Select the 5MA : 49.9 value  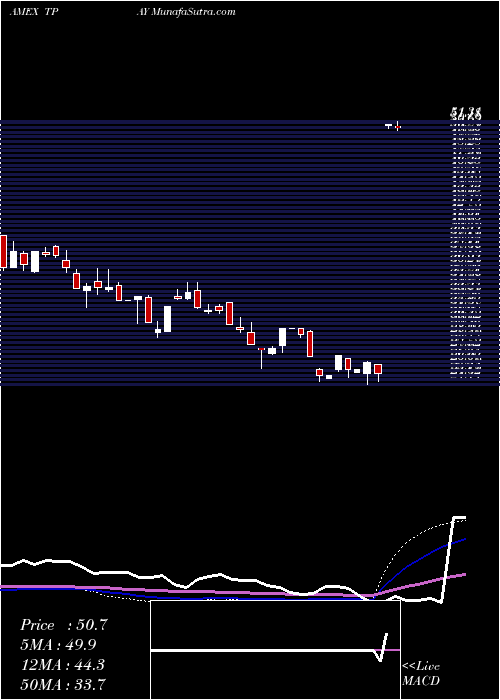point(58,645)
